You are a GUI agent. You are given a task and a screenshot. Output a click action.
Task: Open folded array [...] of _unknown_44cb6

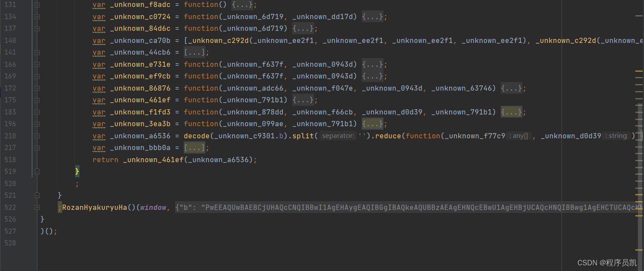pyautogui.click(x=195, y=52)
